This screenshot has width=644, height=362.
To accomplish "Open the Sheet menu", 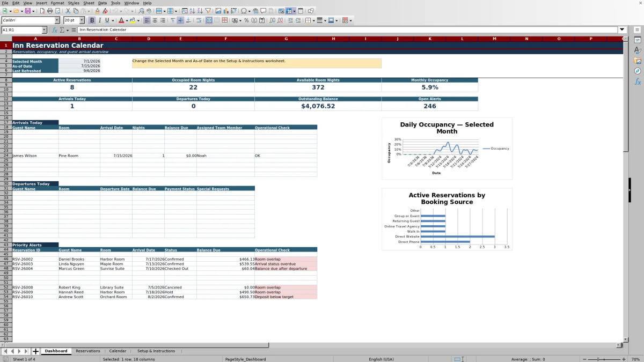I will (x=89, y=3).
